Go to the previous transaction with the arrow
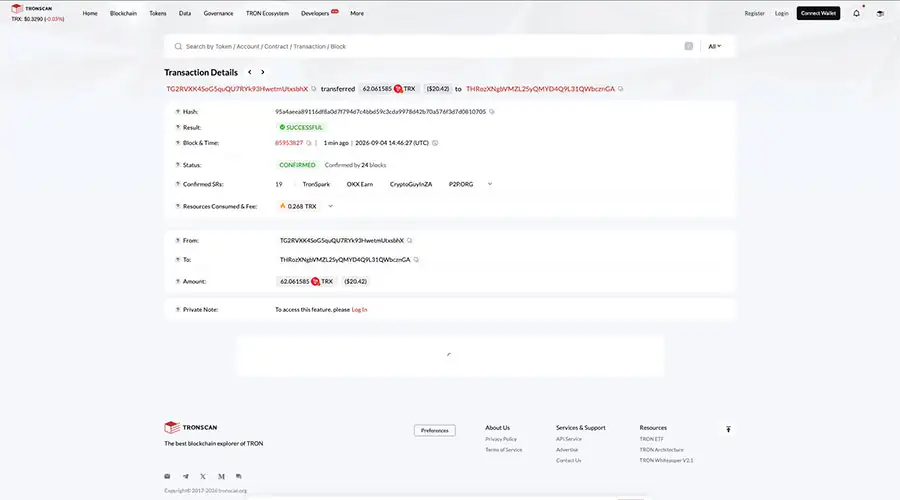 click(250, 72)
